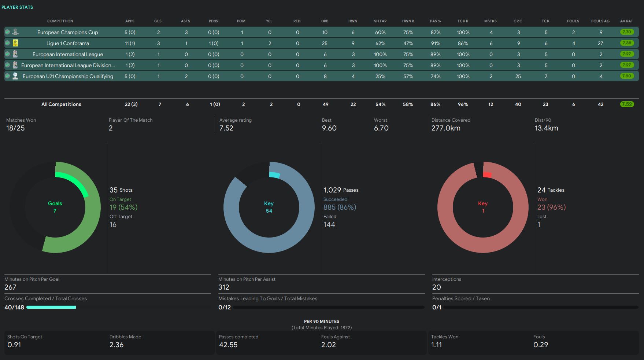644x360 pixels.
Task: Click the European U21 Championship Qualifying logo
Action: (x=15, y=76)
